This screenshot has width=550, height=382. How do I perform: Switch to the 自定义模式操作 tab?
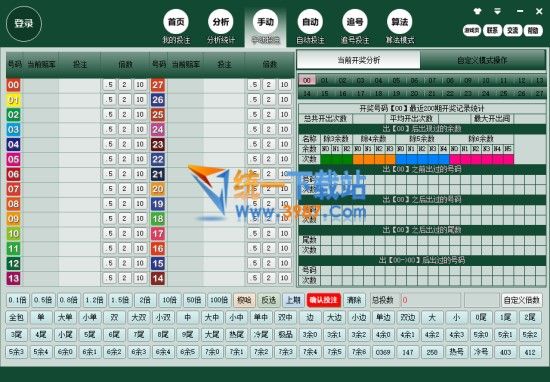pos(482,60)
